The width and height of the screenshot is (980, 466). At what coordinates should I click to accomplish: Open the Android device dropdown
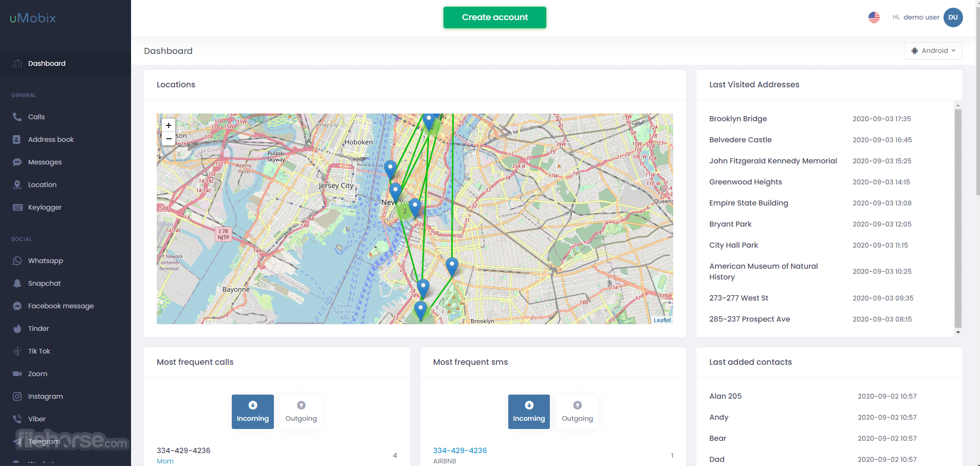[933, 51]
